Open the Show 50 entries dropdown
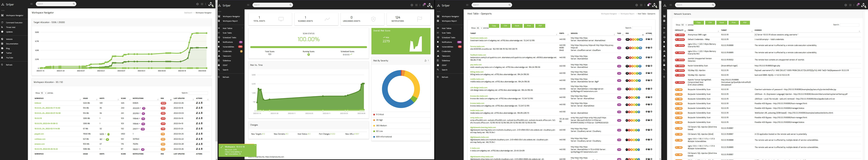 [x=684, y=25]
